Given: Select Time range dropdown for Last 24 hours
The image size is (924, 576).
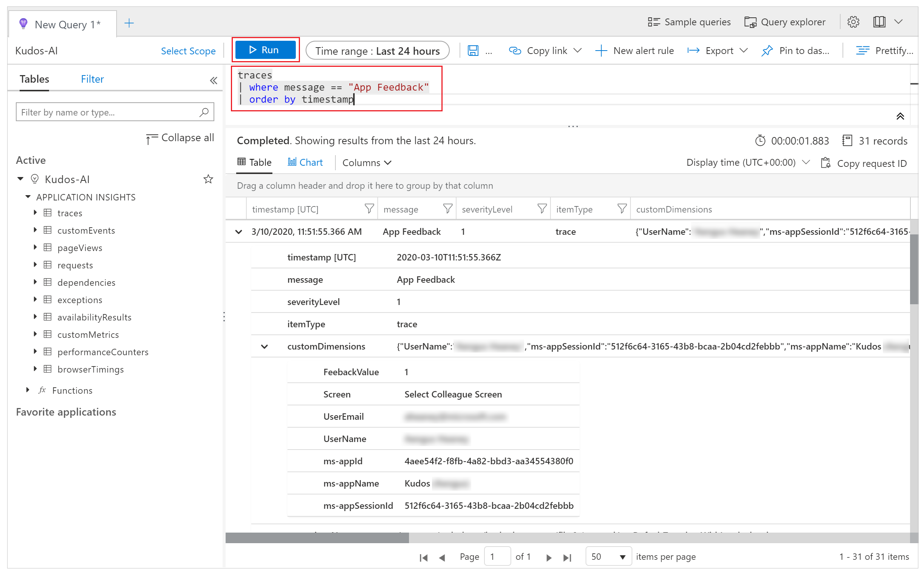Looking at the screenshot, I should point(379,51).
